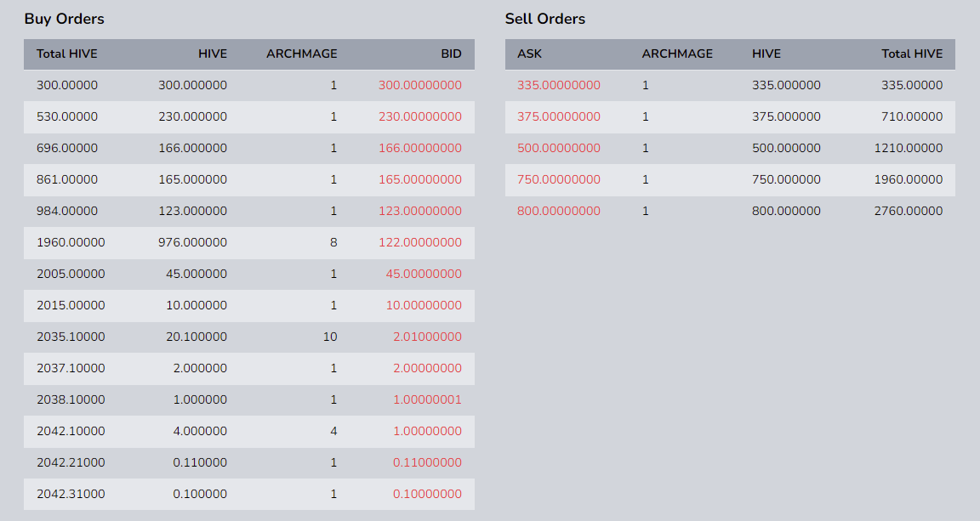Click Total HIVE header in Sell Orders
Screen dimensions: 980x521
[912, 54]
